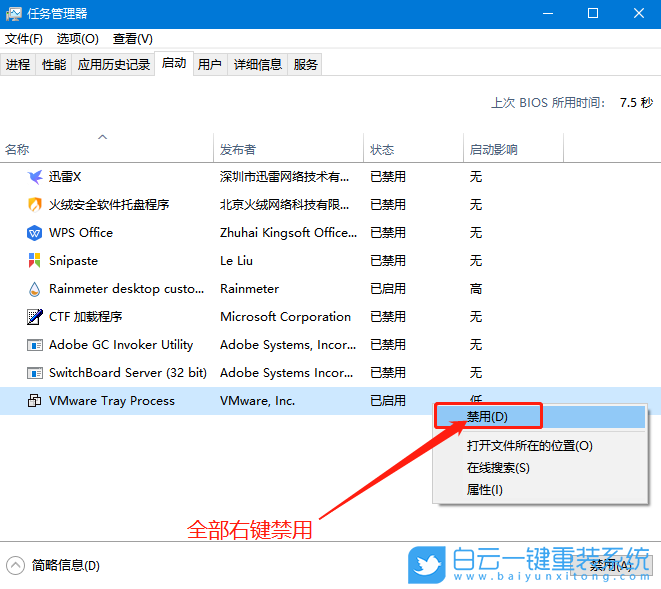Choose 禁用(D) from context menu
The width and height of the screenshot is (661, 589).
click(488, 416)
